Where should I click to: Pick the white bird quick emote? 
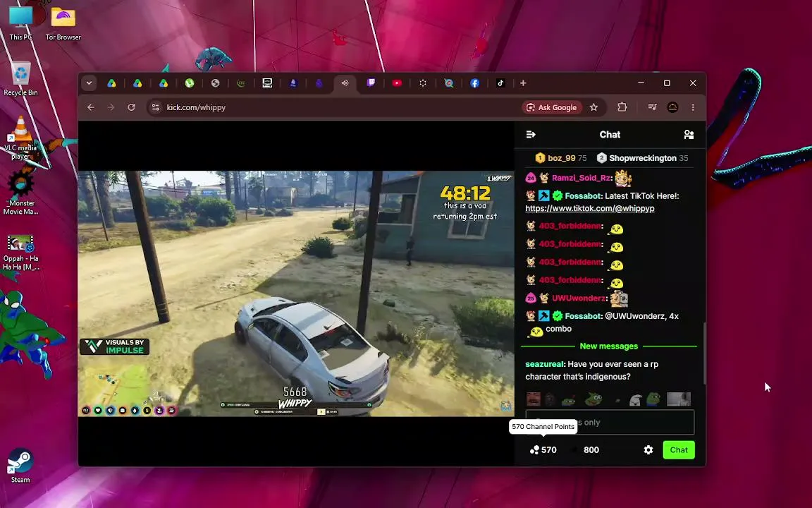pos(635,399)
